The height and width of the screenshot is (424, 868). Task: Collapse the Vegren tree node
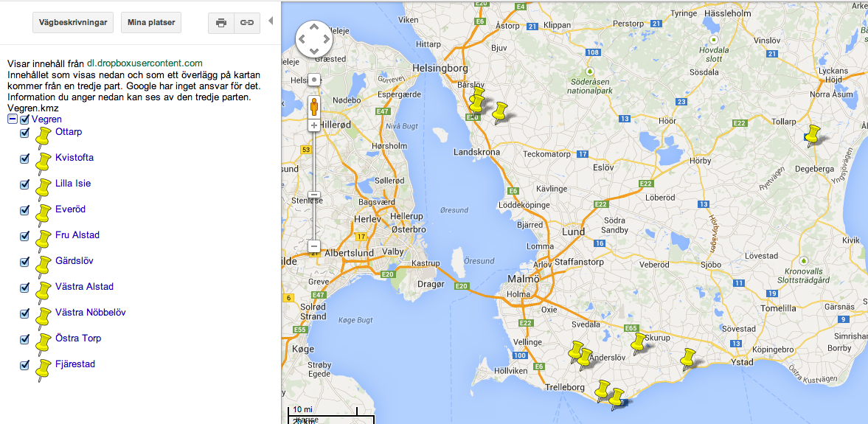(x=13, y=119)
